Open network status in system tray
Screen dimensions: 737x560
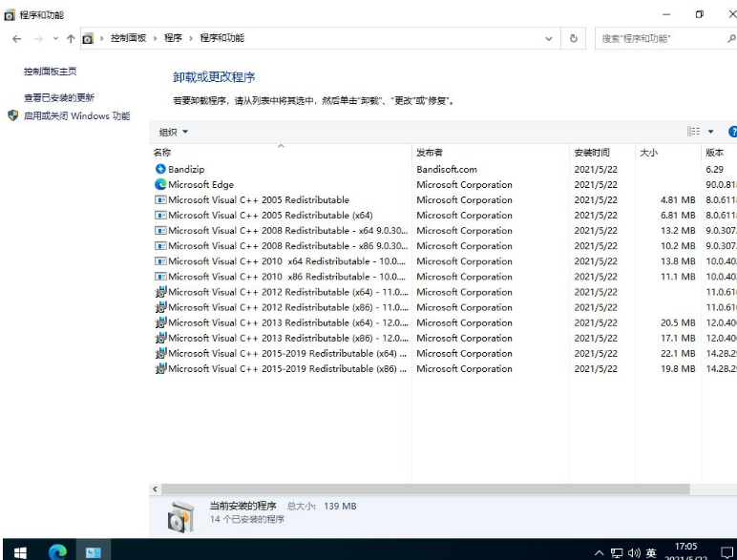pyautogui.click(x=616, y=553)
